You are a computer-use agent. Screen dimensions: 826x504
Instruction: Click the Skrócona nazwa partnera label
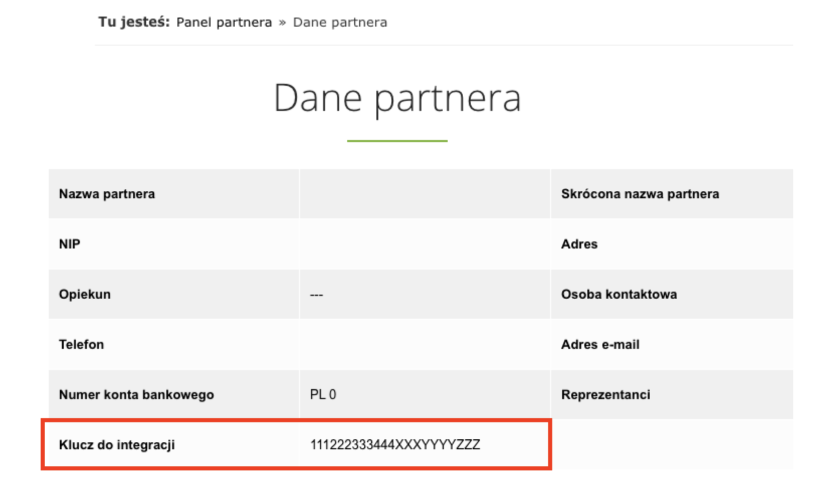click(x=640, y=194)
